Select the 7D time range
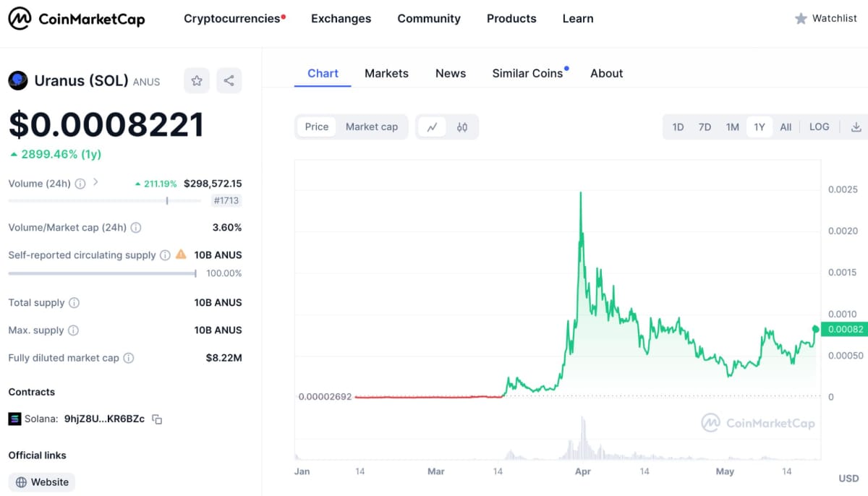868x496 pixels. [705, 127]
